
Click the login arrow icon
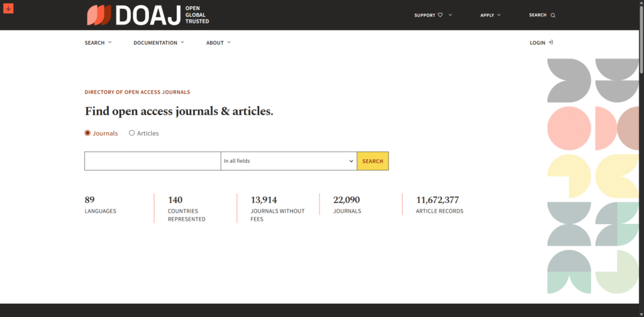pos(551,43)
